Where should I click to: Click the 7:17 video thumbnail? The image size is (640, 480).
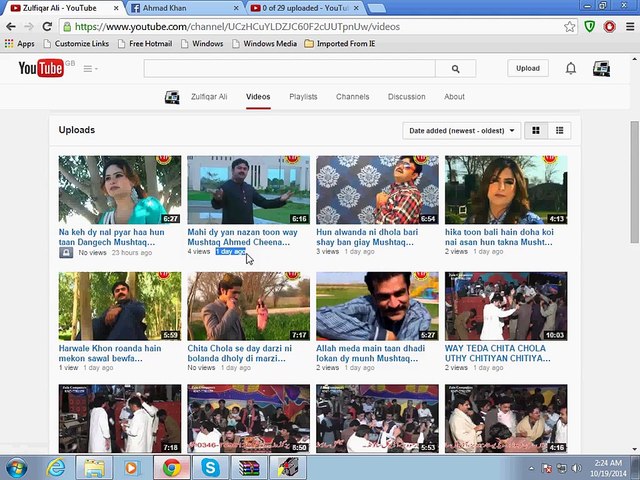(248, 306)
